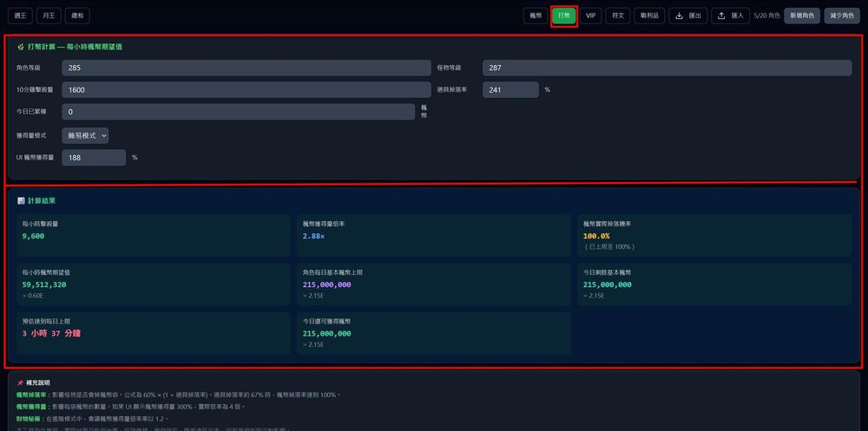Image resolution: width=868 pixels, height=431 pixels.
Task: Focus the UI 楓幣獲得量 field showing 188
Action: click(94, 158)
